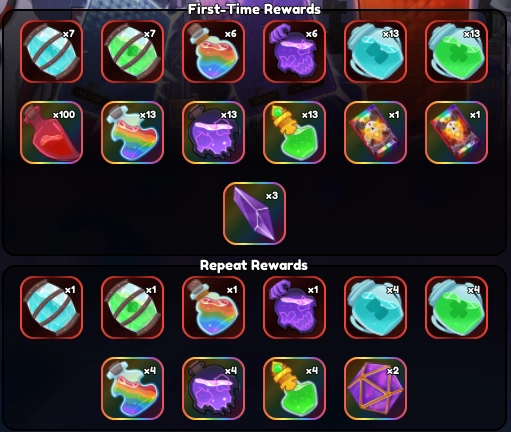This screenshot has height=432, width=511.
Task: Select repeat rainbow heart potion x1
Action: click(x=213, y=307)
